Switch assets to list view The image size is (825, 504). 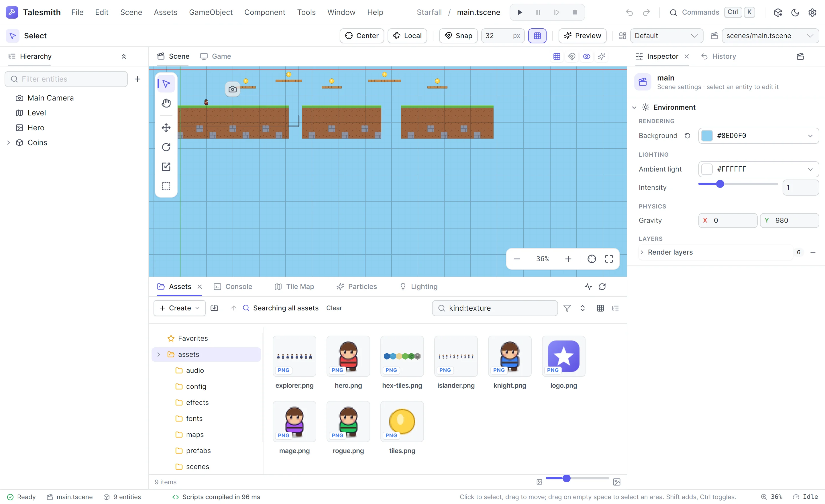click(615, 308)
